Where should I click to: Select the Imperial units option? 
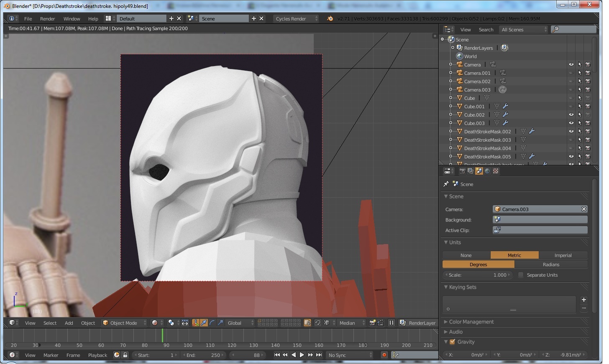pyautogui.click(x=563, y=255)
